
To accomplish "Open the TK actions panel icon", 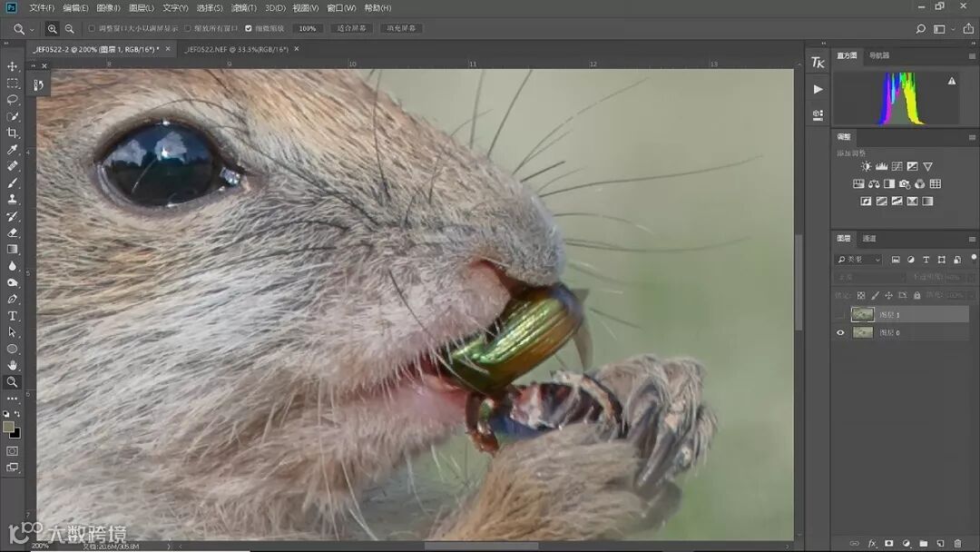I will [x=818, y=63].
